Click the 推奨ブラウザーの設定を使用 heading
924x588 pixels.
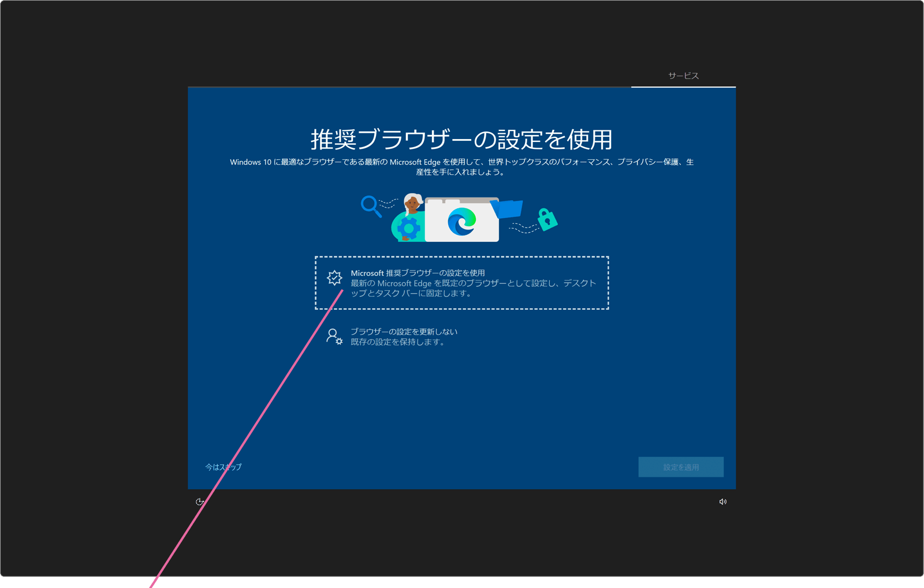461,139
